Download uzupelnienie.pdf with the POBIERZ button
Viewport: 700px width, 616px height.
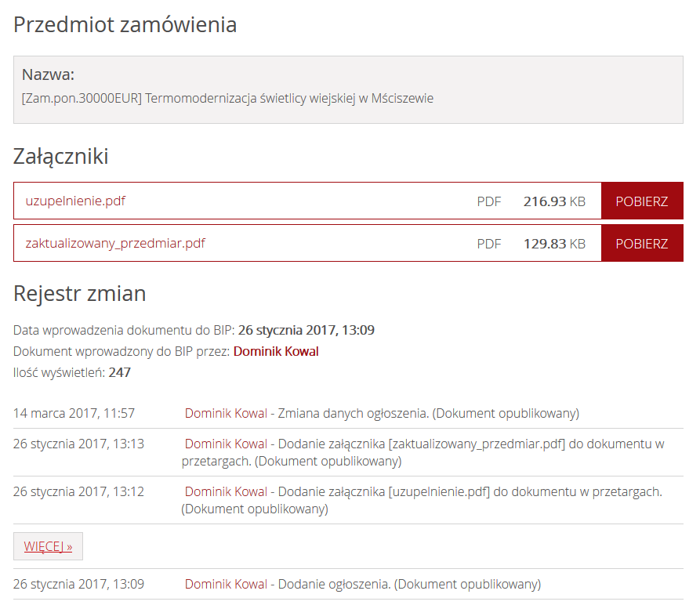(x=641, y=201)
